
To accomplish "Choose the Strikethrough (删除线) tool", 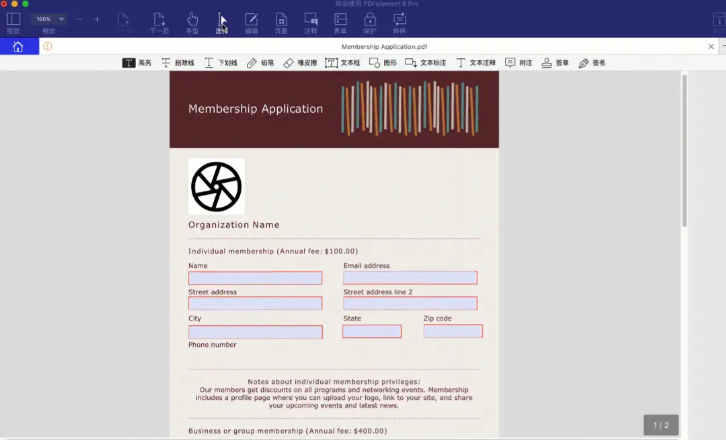I will coord(178,62).
